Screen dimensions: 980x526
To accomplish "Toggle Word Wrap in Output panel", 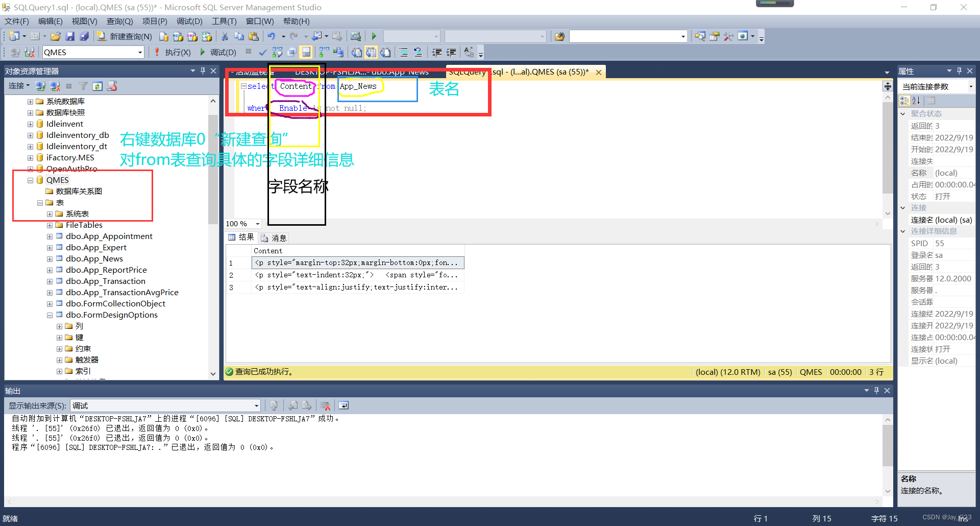I will (x=344, y=405).
